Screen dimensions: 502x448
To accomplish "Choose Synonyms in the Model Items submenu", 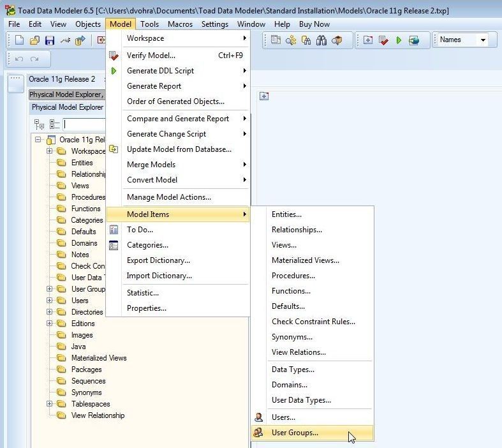I will (x=313, y=337).
